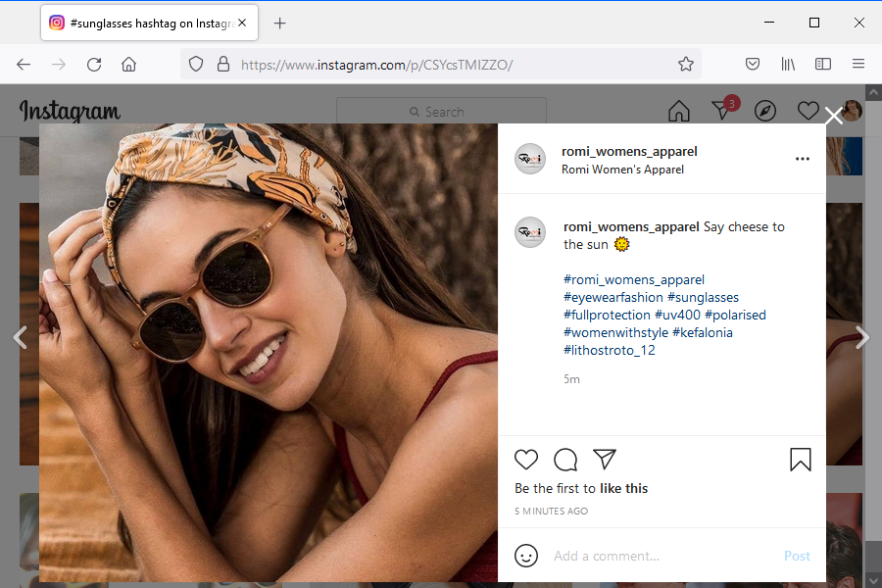Click the #sunglasses hashtag link

pyautogui.click(x=703, y=297)
